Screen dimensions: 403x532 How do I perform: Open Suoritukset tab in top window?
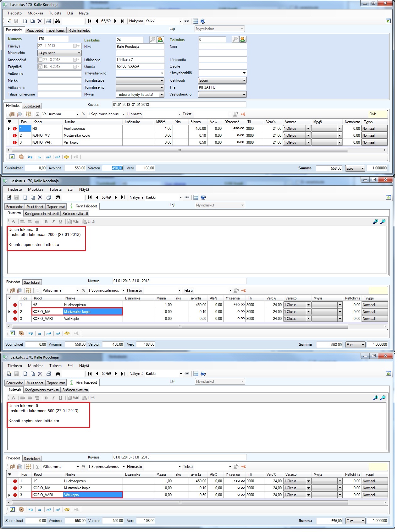coord(32,106)
